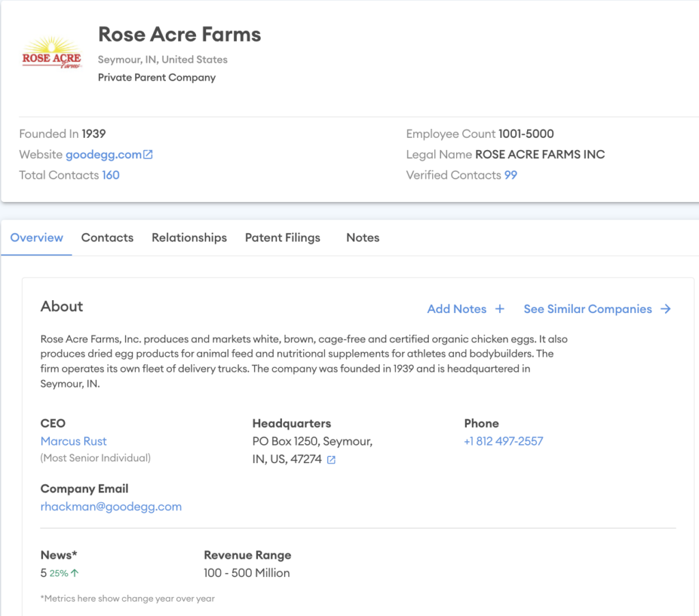This screenshot has width=699, height=616.
Task: Click the revenue range '100 - 500 Million'
Action: click(x=247, y=573)
